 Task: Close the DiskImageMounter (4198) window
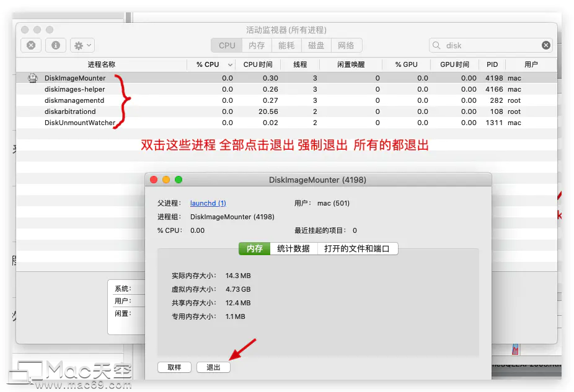click(x=154, y=180)
